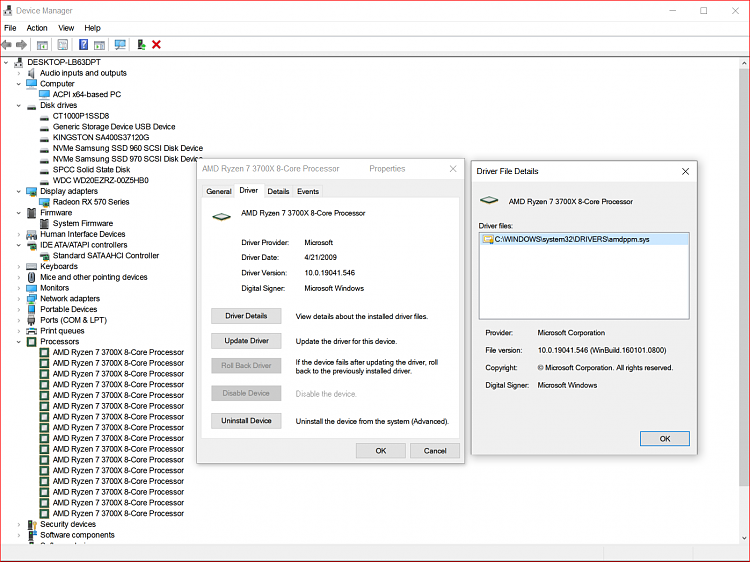Click the Forward arrow toolbar icon
Screen dimensions: 750x562
22,45
